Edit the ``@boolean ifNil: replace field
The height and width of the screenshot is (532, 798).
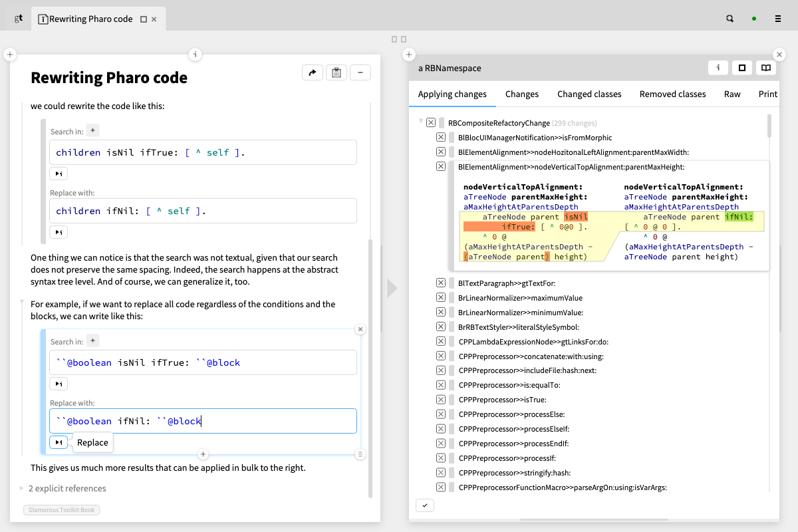click(203, 421)
